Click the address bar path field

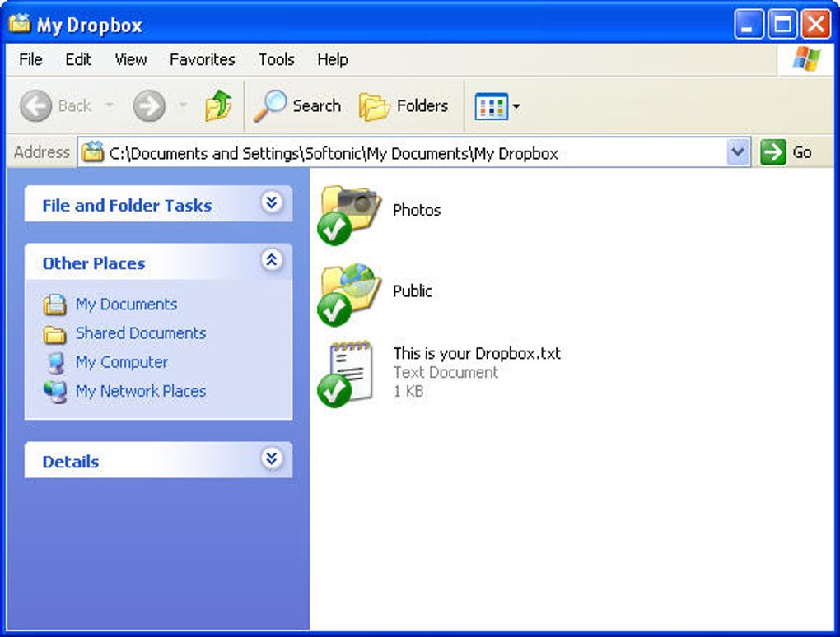click(413, 152)
